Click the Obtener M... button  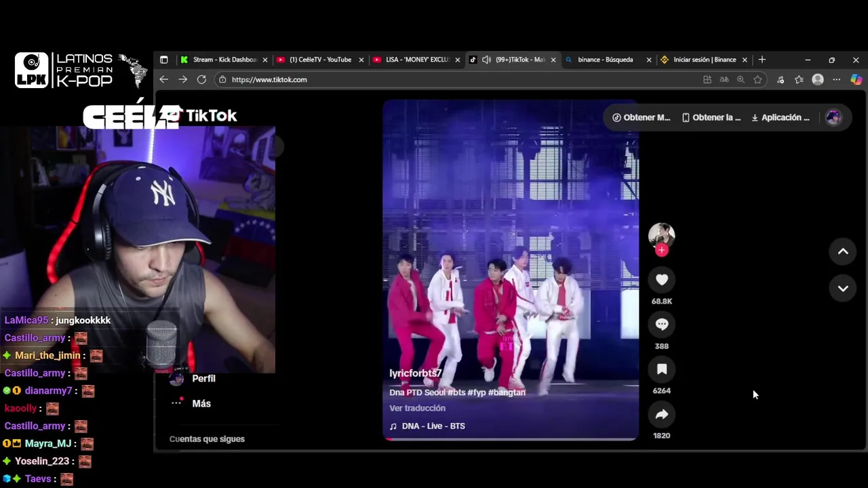pos(642,117)
